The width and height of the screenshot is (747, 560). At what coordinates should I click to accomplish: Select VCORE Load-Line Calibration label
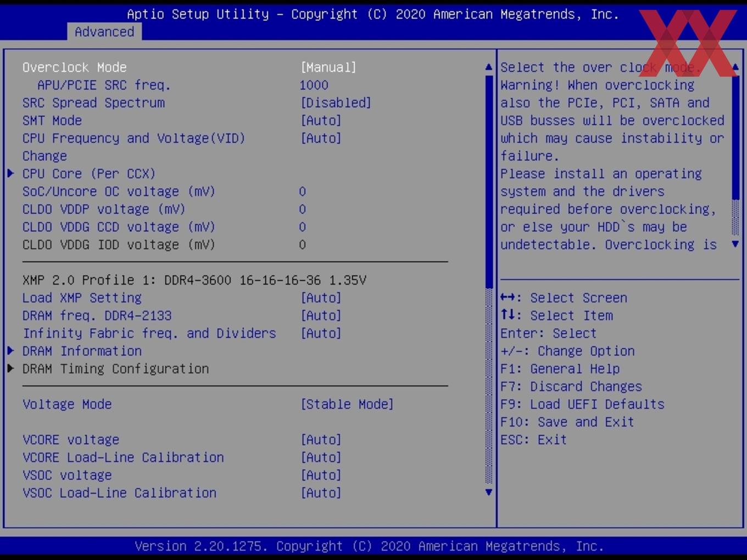(124, 457)
